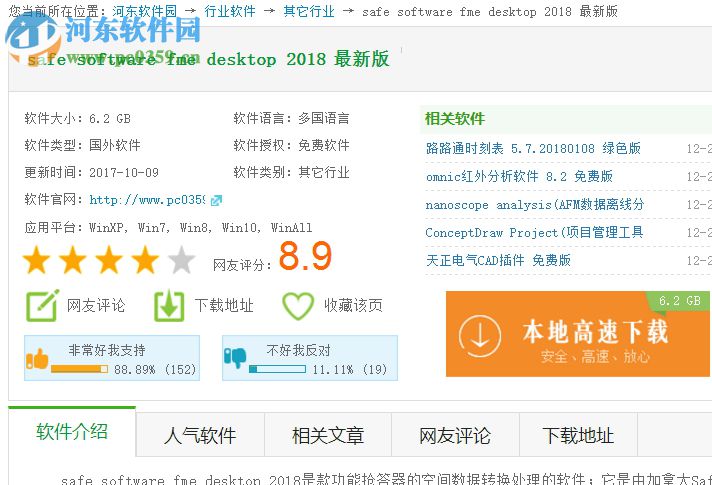Switch to the 人气软件 tab

coord(200,435)
